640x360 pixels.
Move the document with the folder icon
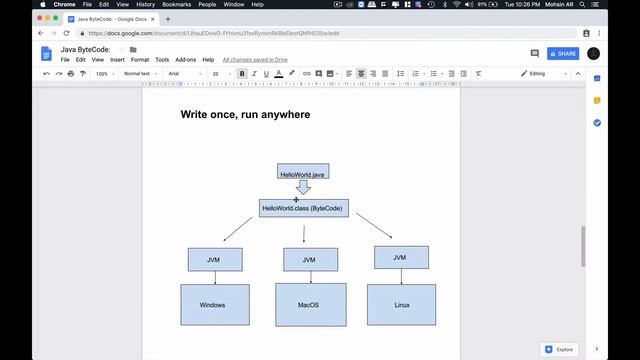[x=133, y=49]
